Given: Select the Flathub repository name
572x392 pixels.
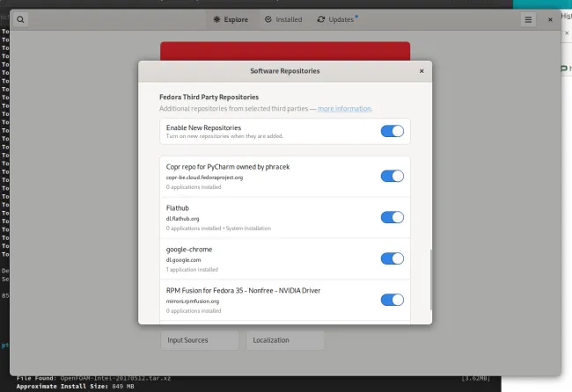Looking at the screenshot, I should point(177,208).
